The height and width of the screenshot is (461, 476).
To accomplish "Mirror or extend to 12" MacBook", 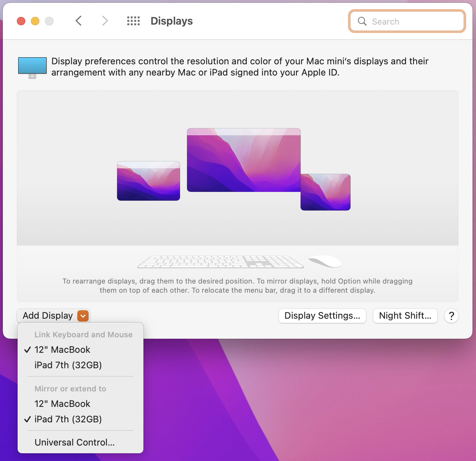I will pyautogui.click(x=81, y=404).
